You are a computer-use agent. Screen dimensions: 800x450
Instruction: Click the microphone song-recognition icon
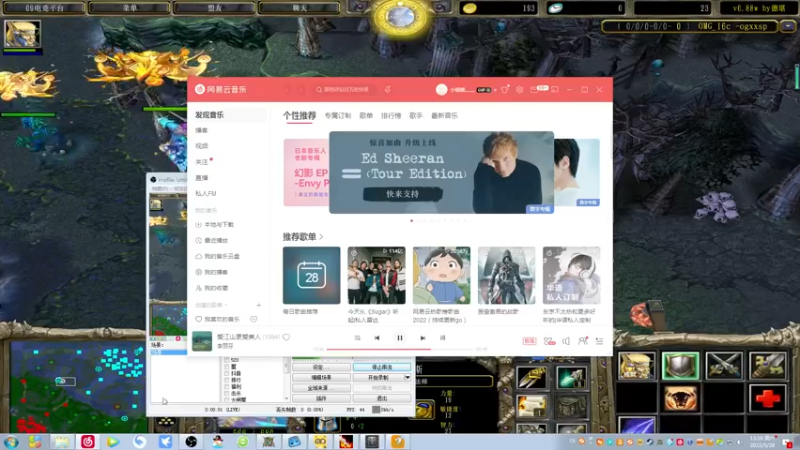tap(388, 90)
